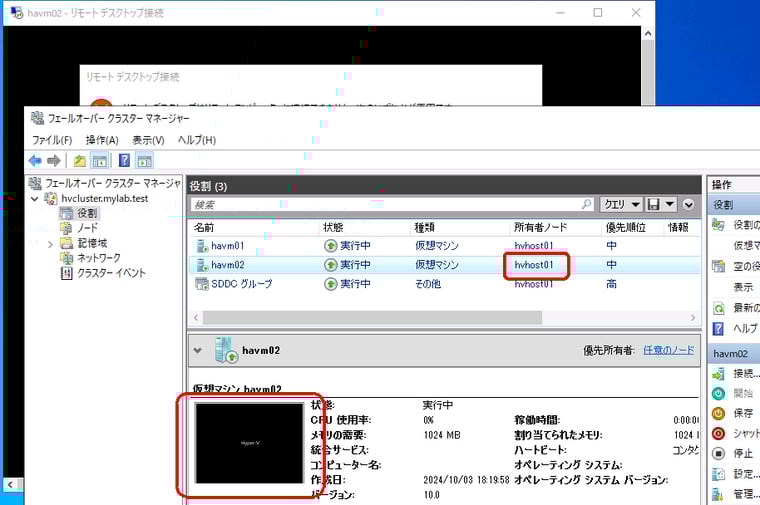Click ヘルプ action icon in pane
The image size is (760, 505).
[718, 329]
